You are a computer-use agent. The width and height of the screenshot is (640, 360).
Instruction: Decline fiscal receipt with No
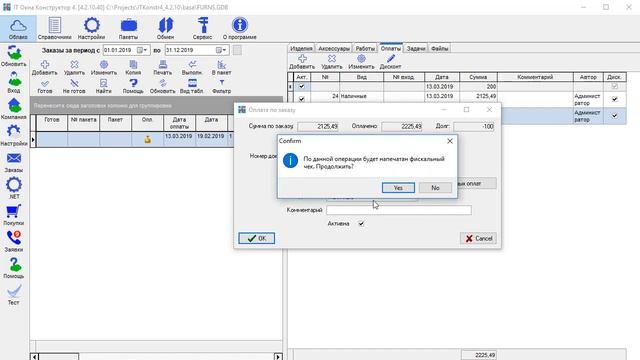436,188
